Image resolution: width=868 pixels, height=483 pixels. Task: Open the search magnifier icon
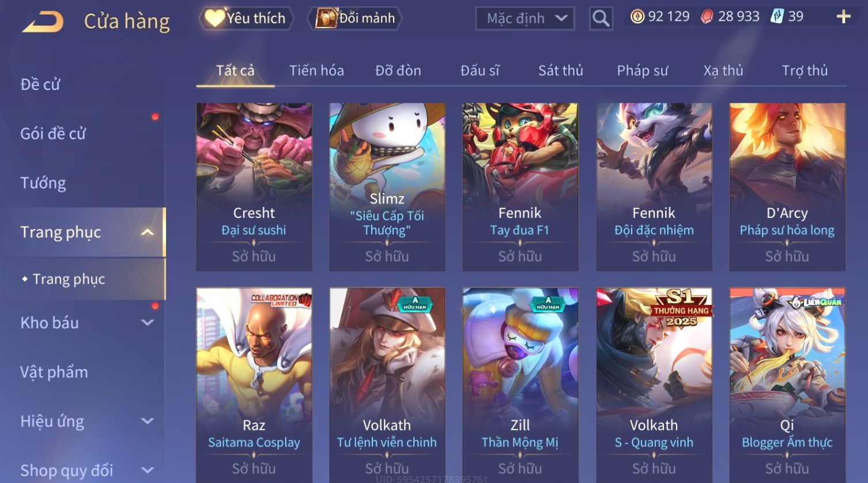point(601,18)
